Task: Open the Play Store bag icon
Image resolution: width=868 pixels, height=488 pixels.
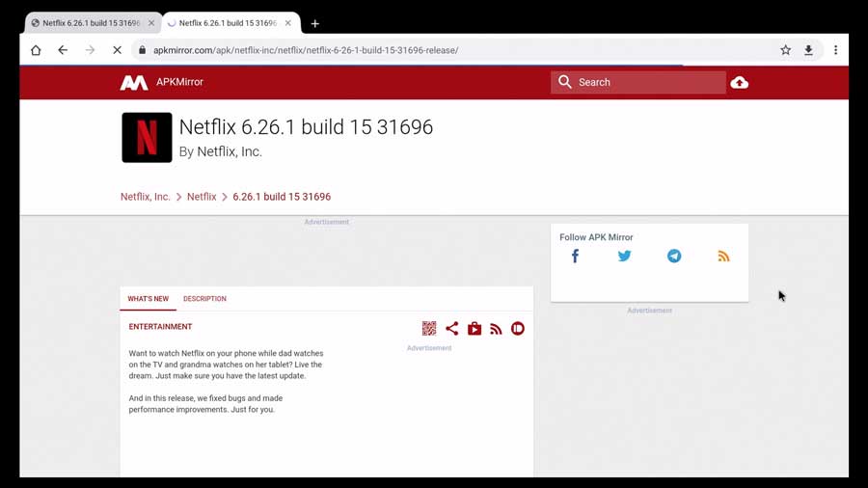Action: coord(475,329)
